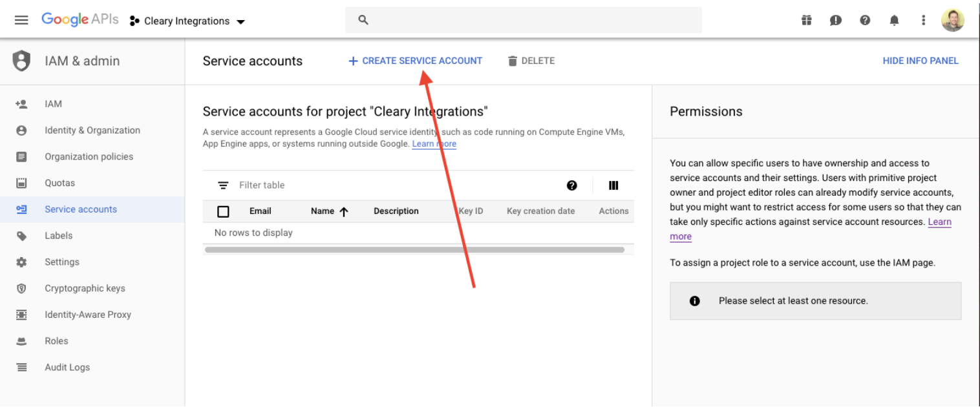Open the user account avatar

[952, 20]
